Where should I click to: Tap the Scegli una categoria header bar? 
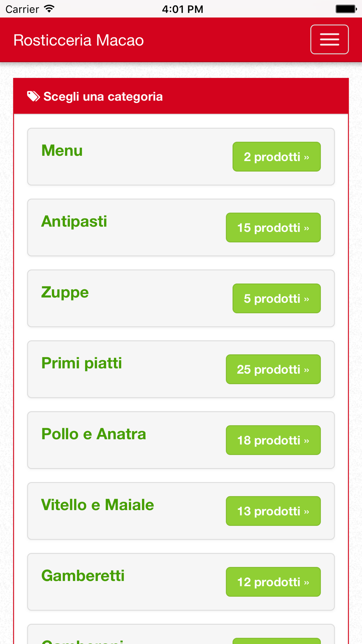(181, 96)
